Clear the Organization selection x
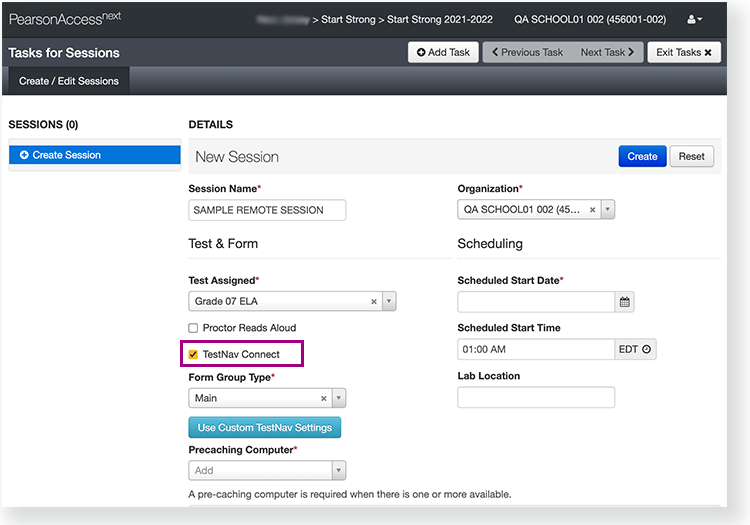Viewport: 750px width, 525px height. coord(592,210)
